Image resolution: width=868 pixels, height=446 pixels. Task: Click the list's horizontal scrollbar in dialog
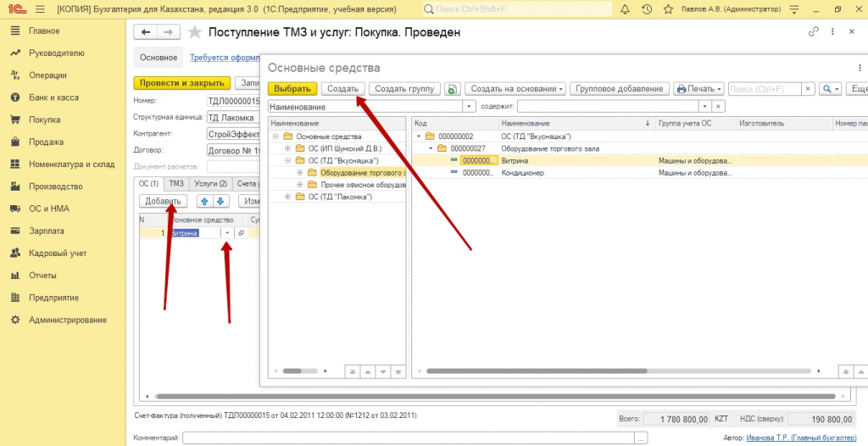point(537,371)
